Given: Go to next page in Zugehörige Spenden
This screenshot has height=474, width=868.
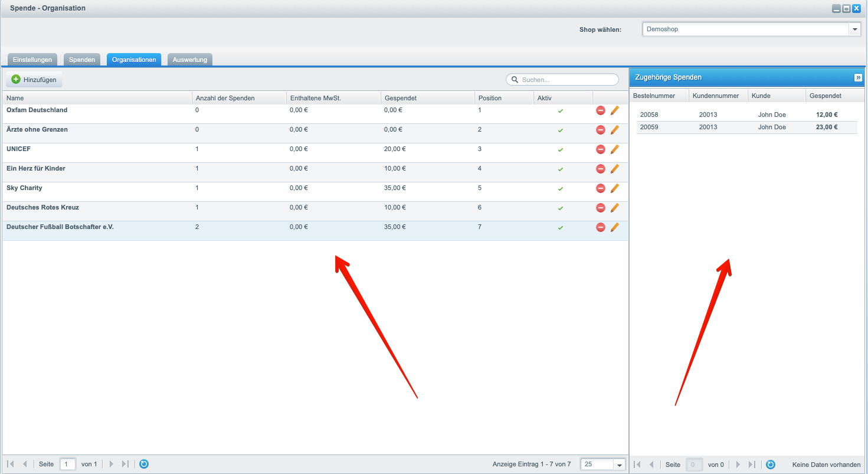Looking at the screenshot, I should 738,465.
